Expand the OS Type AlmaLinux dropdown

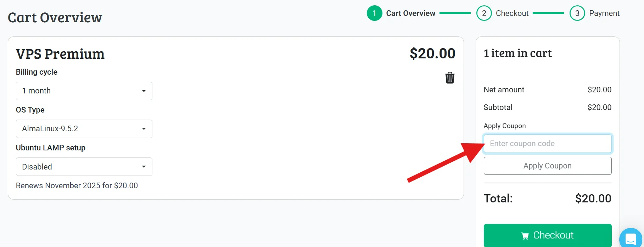coord(84,129)
